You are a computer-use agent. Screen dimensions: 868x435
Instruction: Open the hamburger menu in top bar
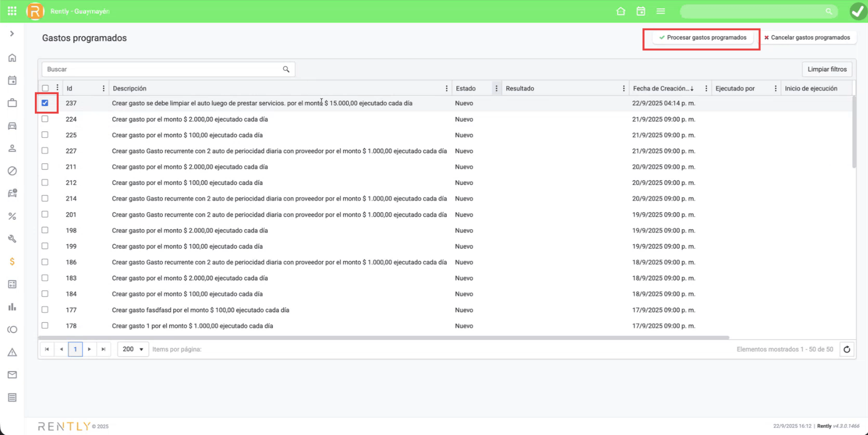(x=661, y=11)
